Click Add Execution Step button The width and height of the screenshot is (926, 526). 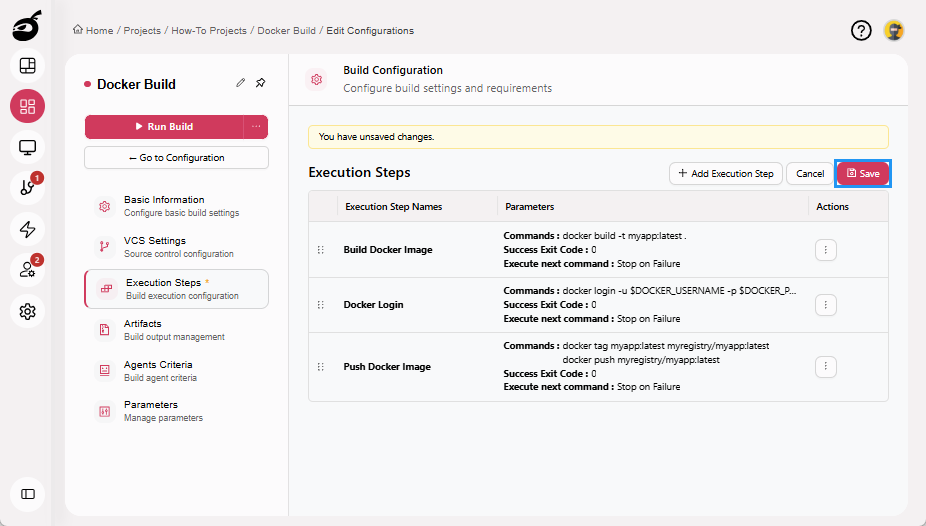click(x=726, y=174)
